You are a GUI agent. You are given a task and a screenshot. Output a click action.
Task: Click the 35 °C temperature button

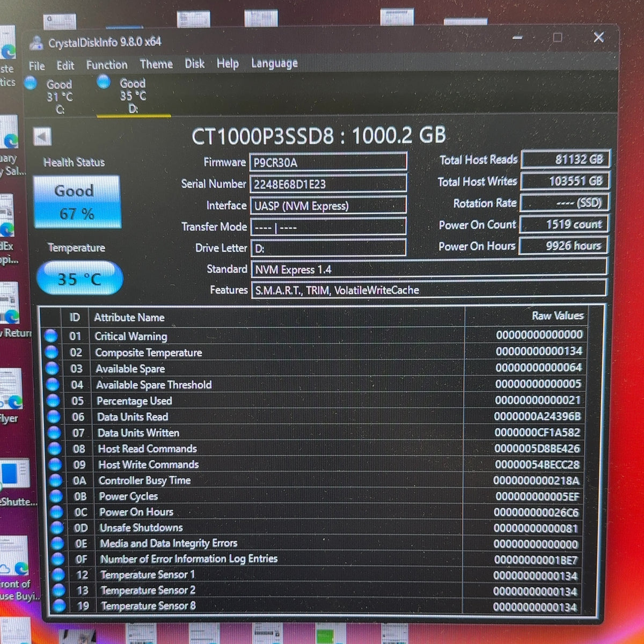[x=79, y=279]
